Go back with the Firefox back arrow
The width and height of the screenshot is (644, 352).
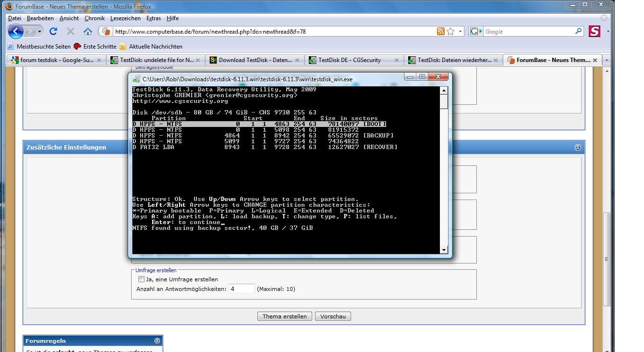(16, 32)
